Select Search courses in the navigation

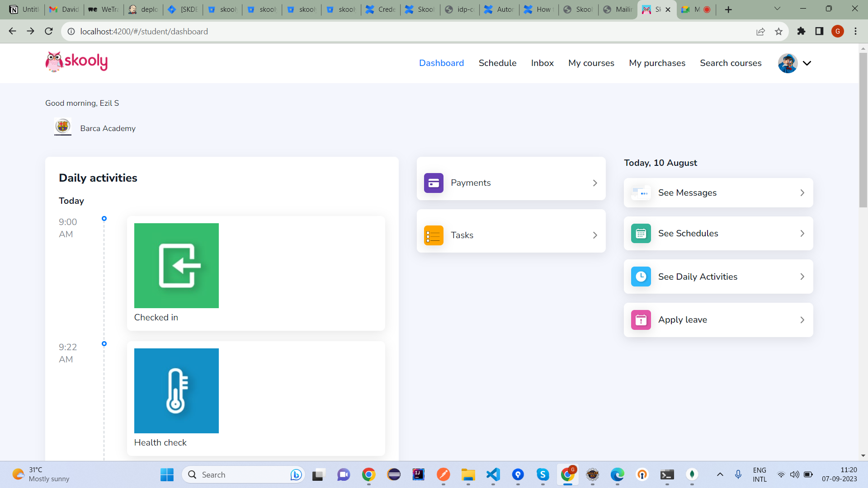click(731, 63)
